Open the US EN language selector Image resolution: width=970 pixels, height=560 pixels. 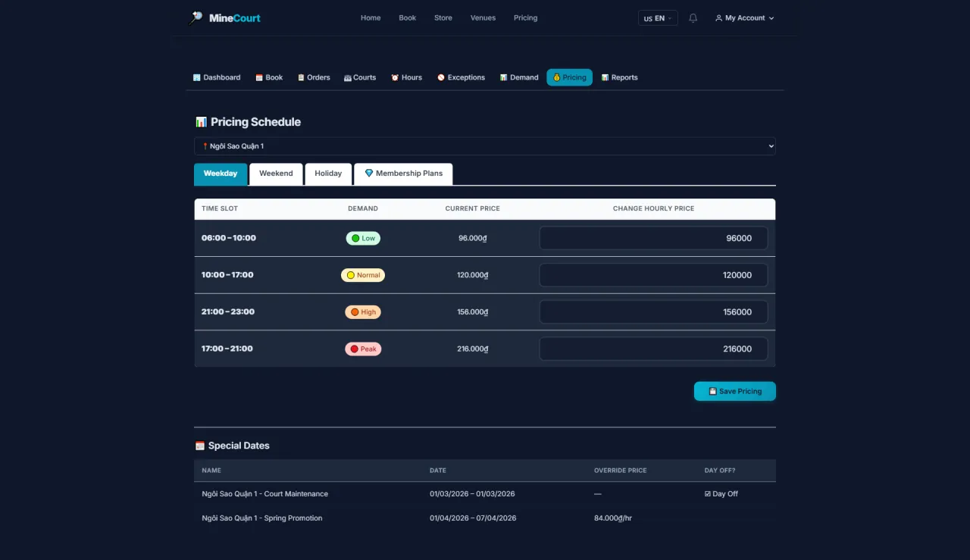pyautogui.click(x=658, y=18)
